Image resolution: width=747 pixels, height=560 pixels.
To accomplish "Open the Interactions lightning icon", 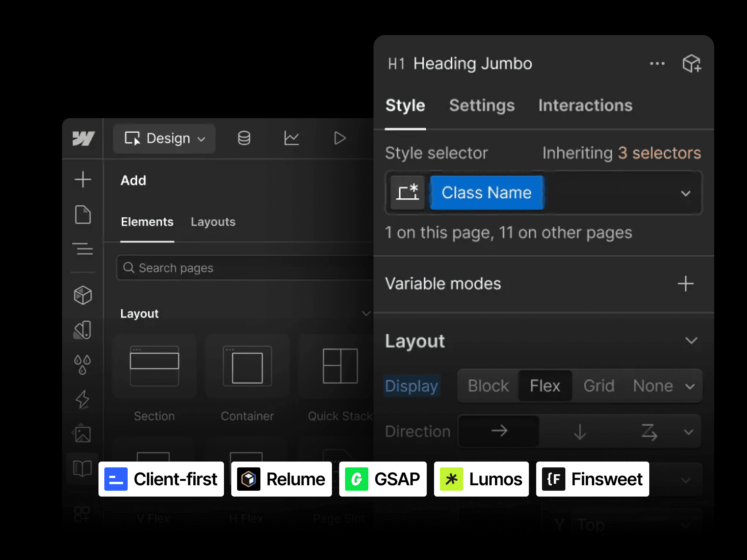I will click(82, 400).
